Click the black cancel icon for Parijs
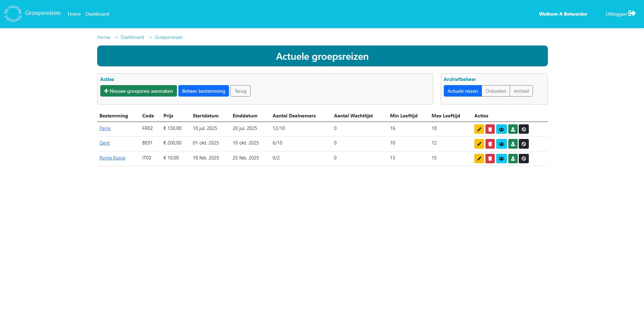644x322 pixels. pyautogui.click(x=524, y=129)
